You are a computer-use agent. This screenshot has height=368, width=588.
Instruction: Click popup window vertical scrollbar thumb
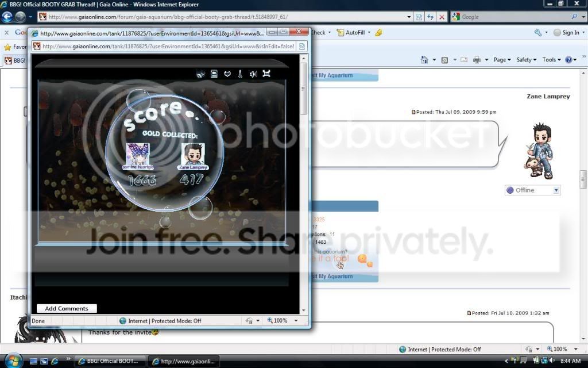303,89
